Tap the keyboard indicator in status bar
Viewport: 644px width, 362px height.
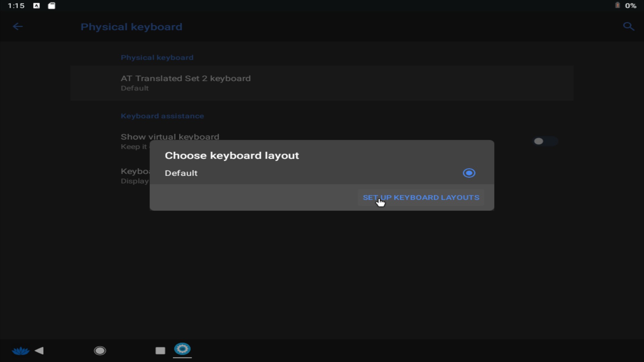click(37, 6)
